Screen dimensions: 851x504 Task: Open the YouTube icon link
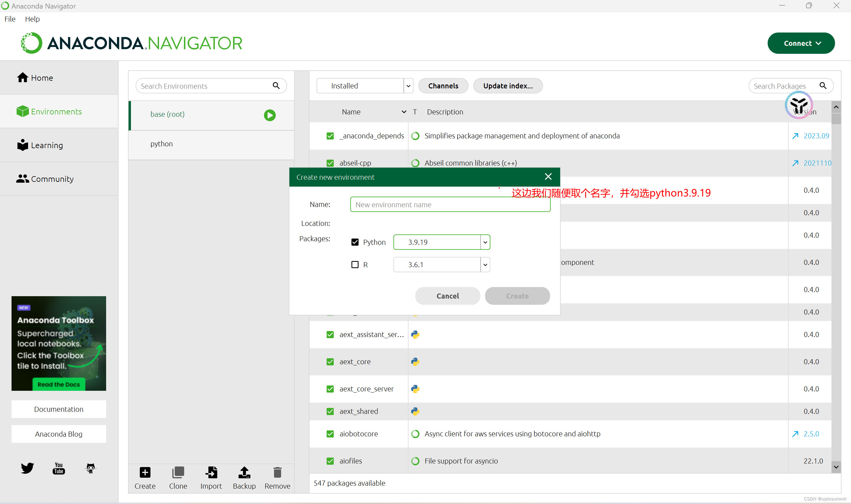click(59, 468)
